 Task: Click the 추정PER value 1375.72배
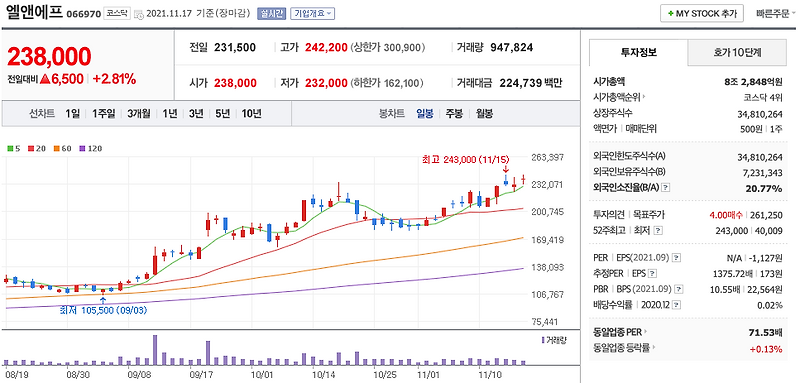(732, 273)
